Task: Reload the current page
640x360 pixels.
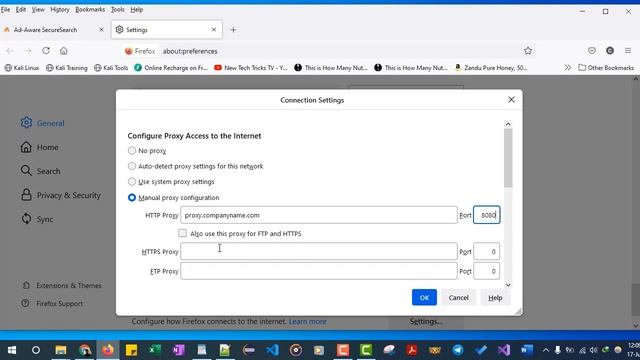Action: [46, 51]
